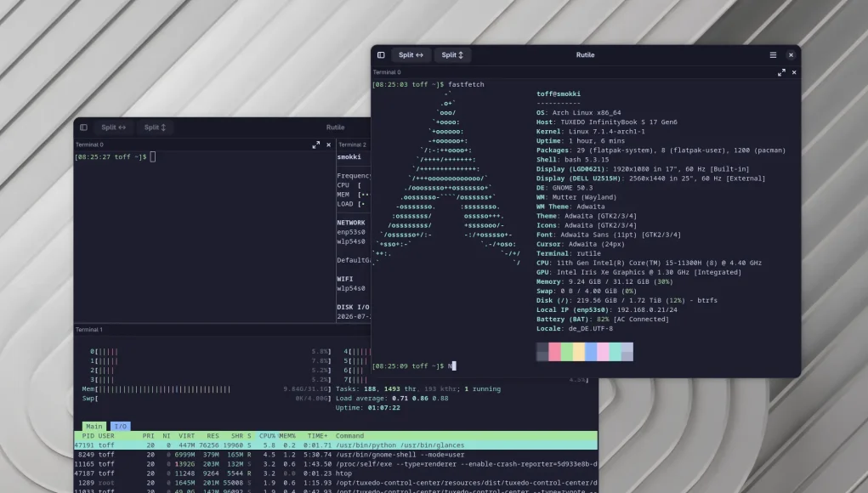This screenshot has width=868, height=493.
Task: Click the DE: GNOME 50.3 line
Action: coord(564,188)
